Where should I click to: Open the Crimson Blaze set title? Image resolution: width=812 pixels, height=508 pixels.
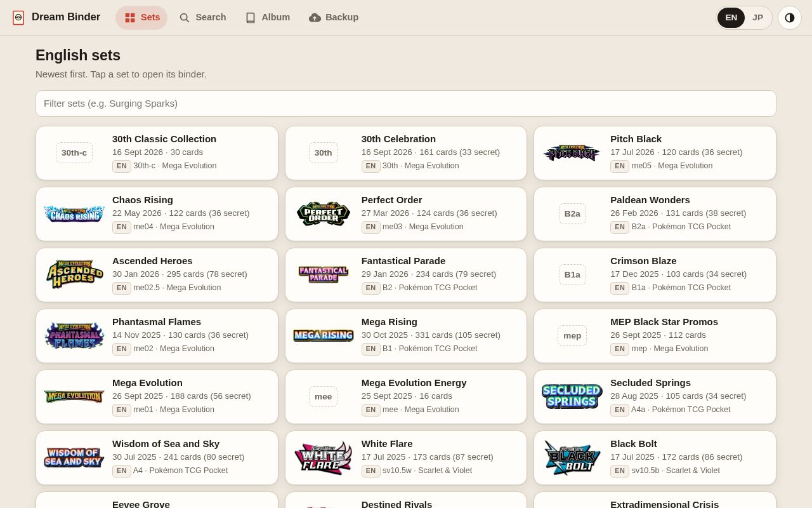(x=643, y=261)
